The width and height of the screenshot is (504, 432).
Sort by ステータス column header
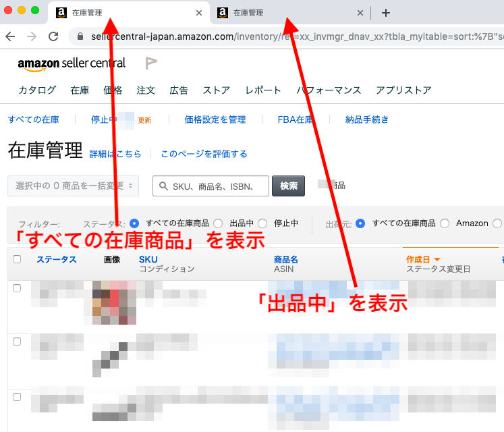57,260
